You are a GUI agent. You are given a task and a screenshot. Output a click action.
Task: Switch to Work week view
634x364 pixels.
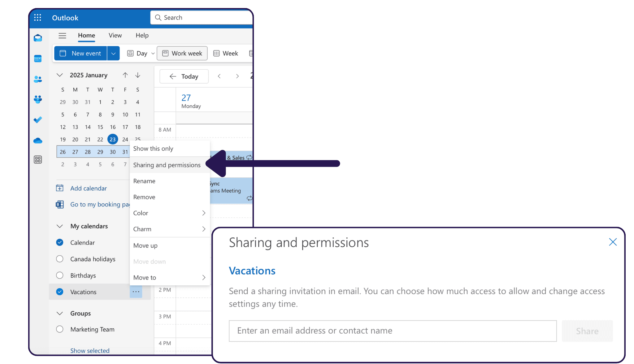point(182,54)
